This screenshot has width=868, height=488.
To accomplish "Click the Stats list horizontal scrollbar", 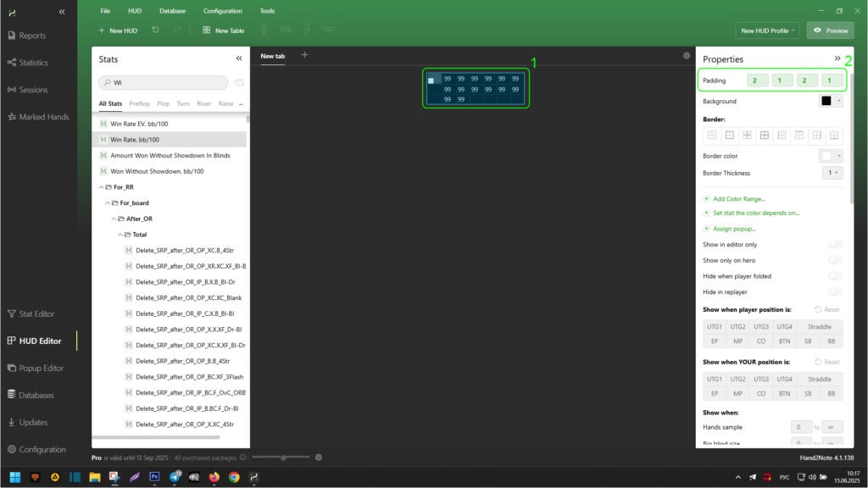I will click(156, 438).
